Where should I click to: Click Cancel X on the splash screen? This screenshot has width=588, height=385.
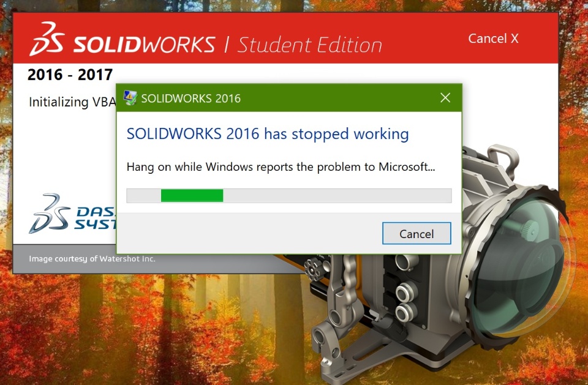[x=493, y=38]
